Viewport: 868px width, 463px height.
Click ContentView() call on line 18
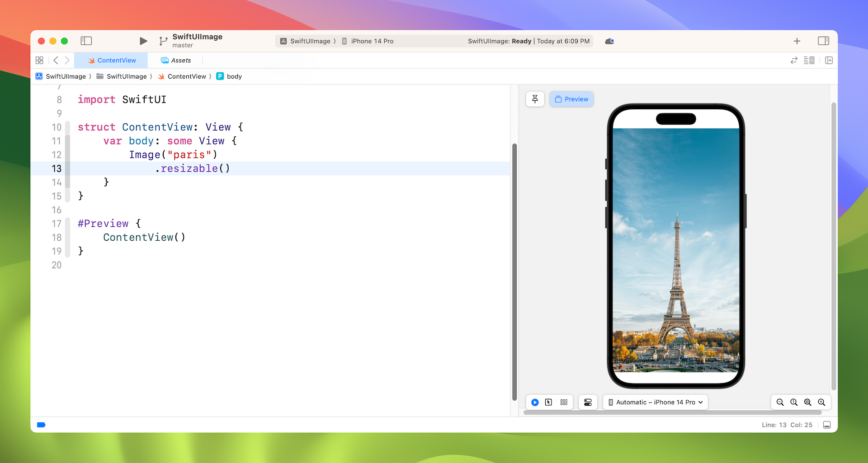(144, 237)
